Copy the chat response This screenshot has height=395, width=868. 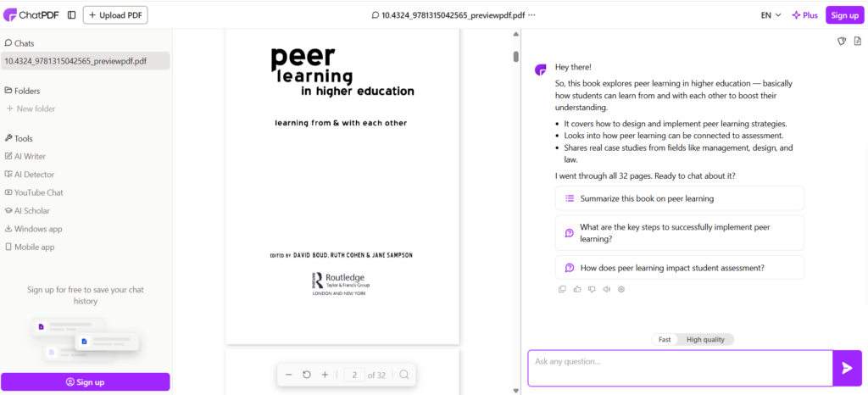click(562, 289)
